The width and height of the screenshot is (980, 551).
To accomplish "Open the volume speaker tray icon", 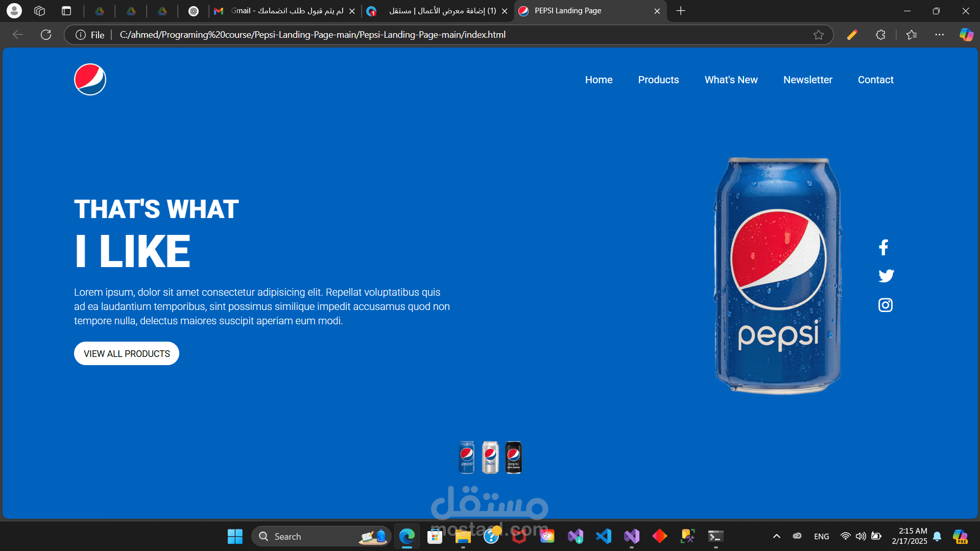I will (x=861, y=536).
